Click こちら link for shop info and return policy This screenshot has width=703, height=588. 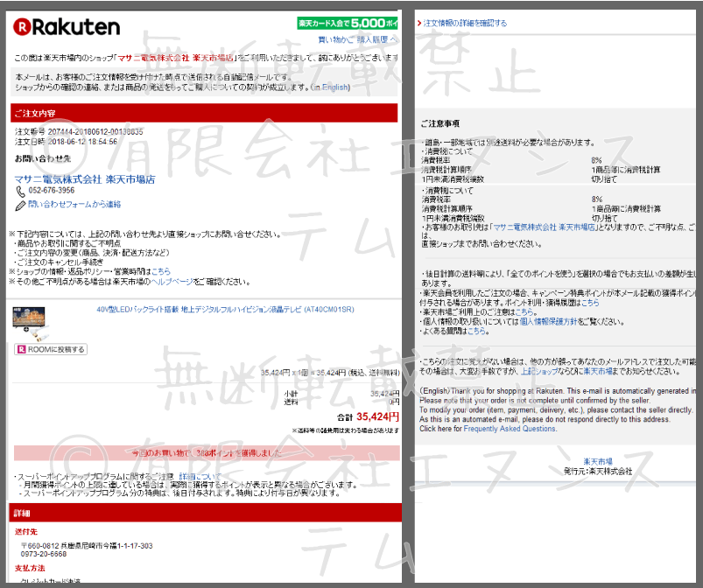(161, 271)
